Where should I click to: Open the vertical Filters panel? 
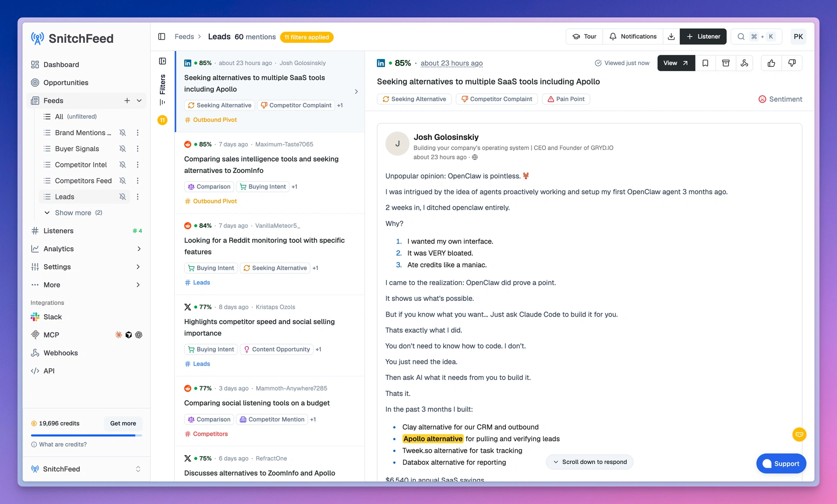(162, 90)
